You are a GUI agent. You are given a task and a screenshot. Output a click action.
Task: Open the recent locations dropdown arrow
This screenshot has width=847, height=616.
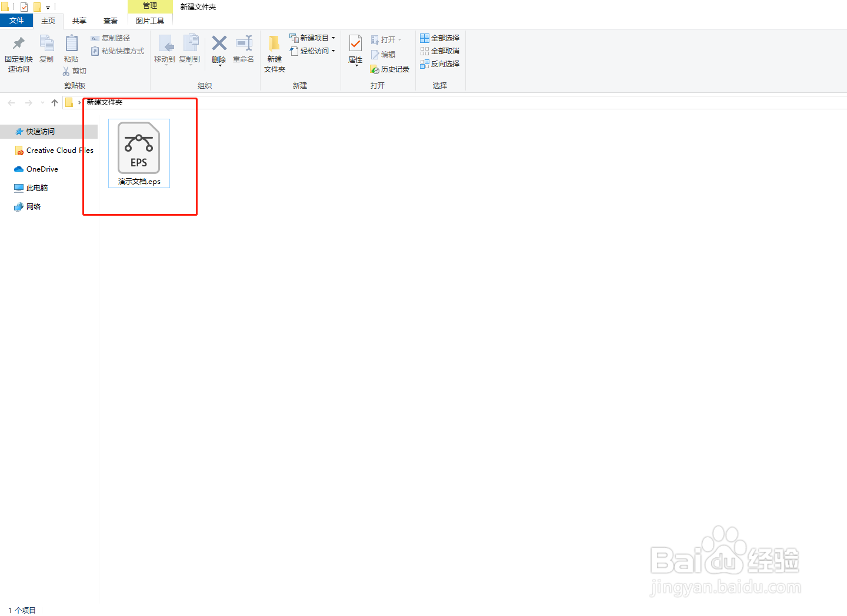pyautogui.click(x=42, y=103)
